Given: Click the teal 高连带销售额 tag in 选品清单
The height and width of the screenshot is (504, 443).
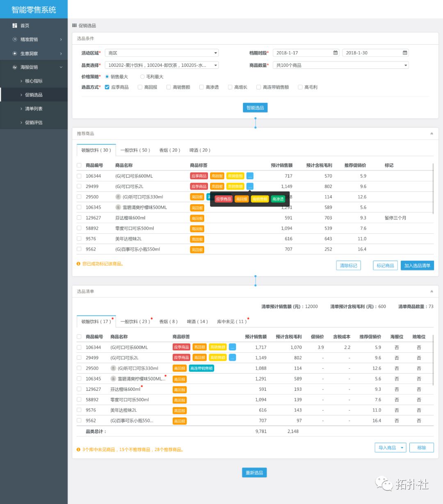Looking at the screenshot, I should pyautogui.click(x=201, y=368).
